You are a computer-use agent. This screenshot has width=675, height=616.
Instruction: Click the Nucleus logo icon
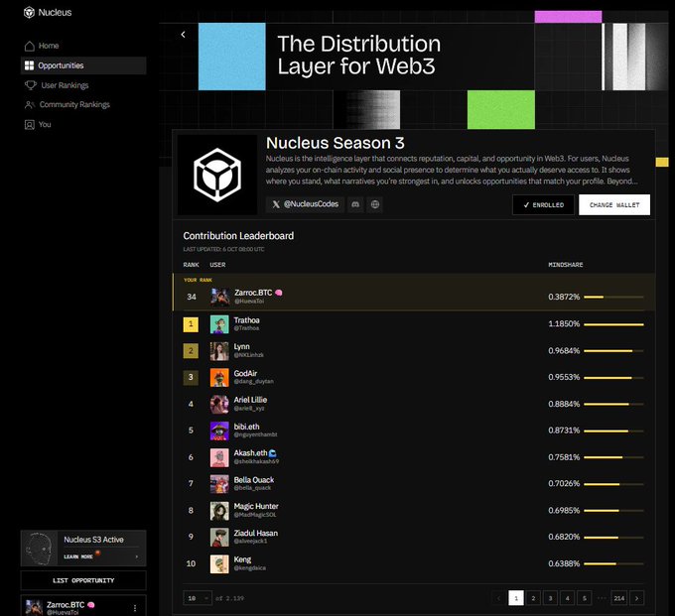pos(29,13)
